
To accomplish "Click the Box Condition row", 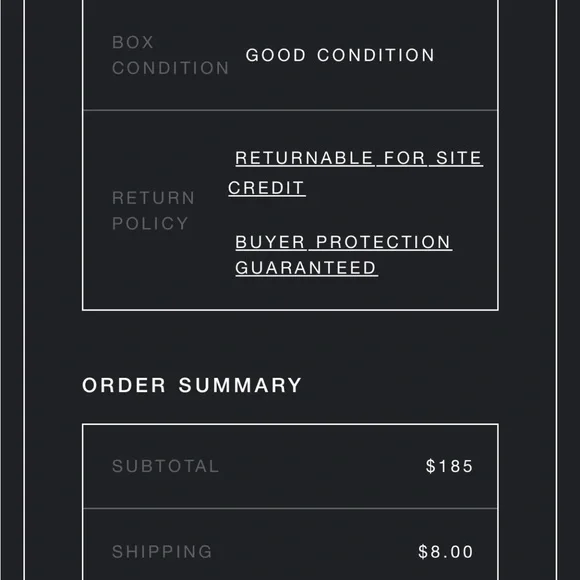I will click(290, 55).
